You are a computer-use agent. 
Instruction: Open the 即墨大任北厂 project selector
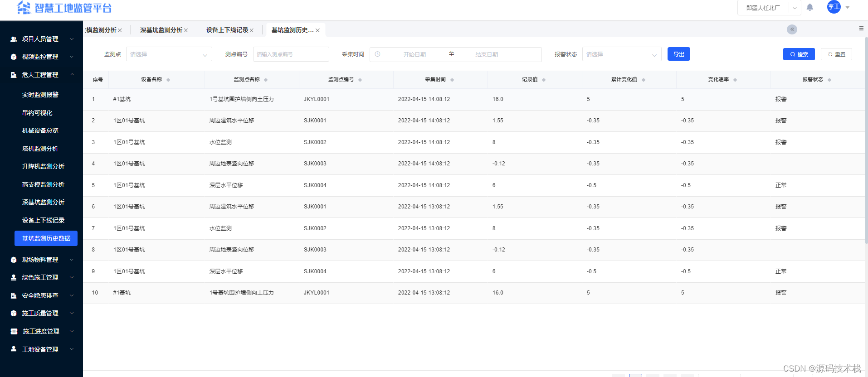(769, 8)
